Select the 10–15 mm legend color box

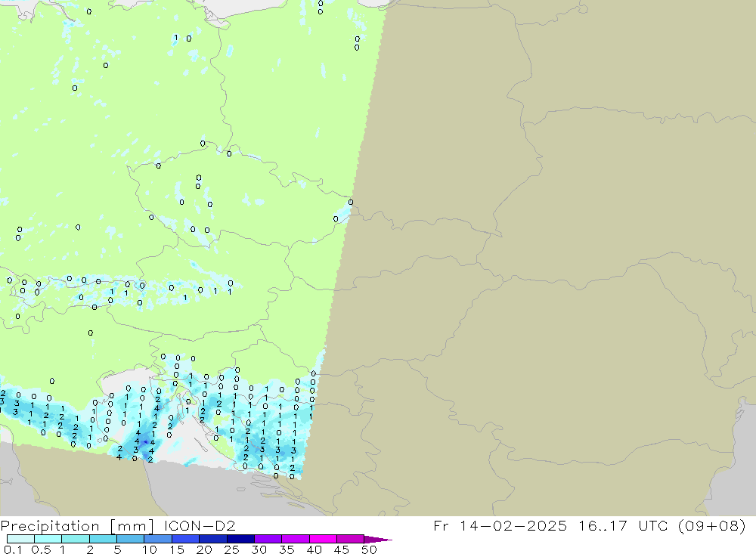[x=158, y=539]
